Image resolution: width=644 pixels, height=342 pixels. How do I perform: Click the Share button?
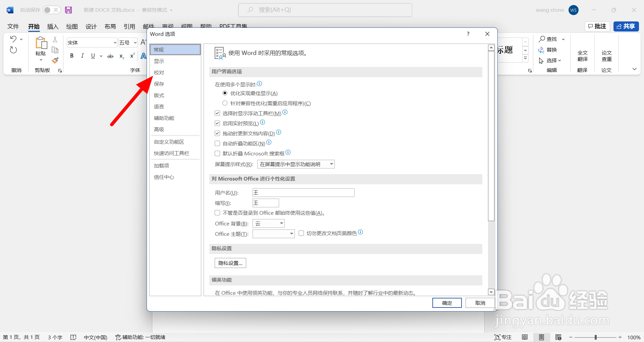626,26
